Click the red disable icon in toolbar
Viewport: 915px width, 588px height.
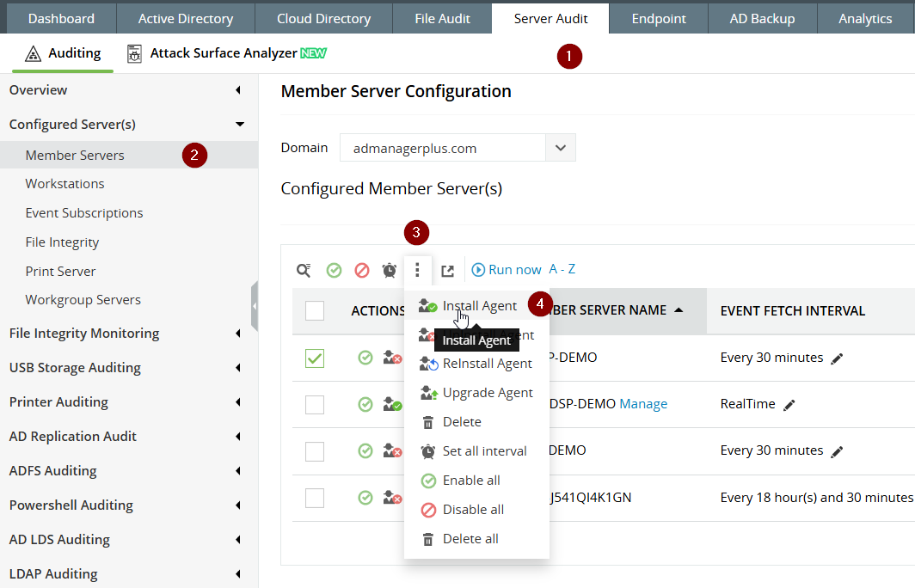(362, 270)
